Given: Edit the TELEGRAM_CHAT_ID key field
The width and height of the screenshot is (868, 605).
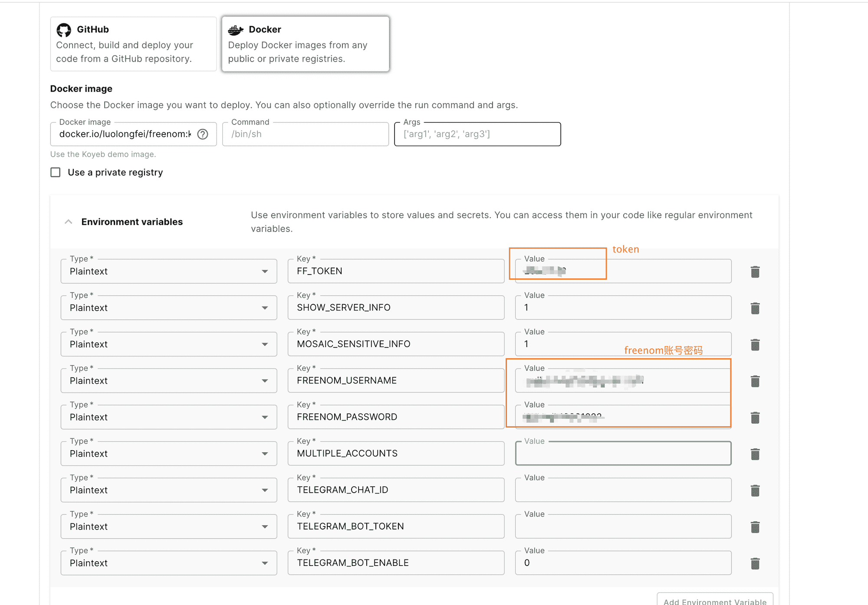Looking at the screenshot, I should point(396,490).
